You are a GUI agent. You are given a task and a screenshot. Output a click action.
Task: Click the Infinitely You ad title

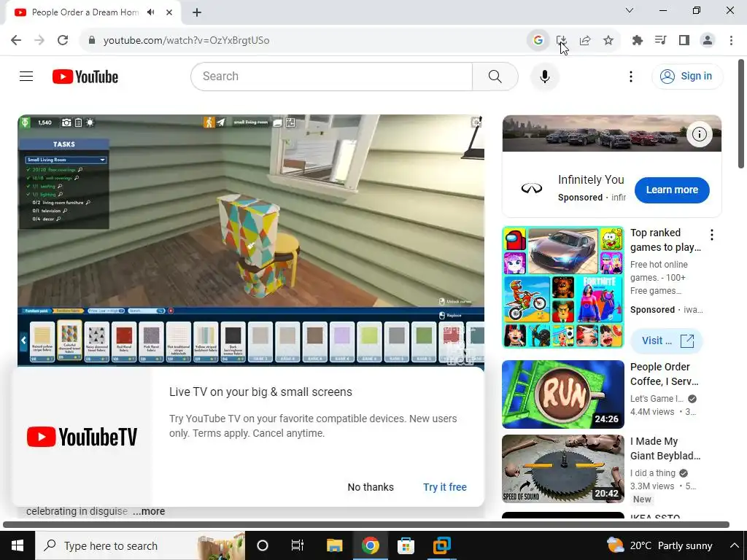click(591, 179)
